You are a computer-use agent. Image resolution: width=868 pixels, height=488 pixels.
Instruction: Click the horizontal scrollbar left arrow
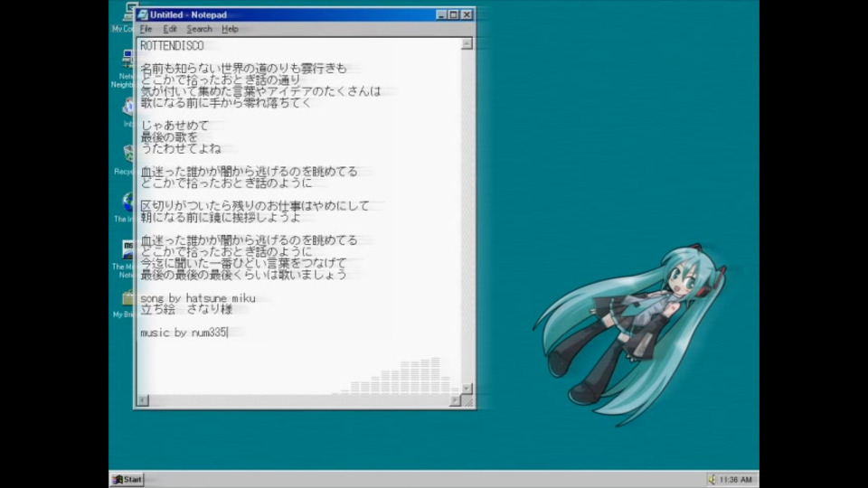click(x=143, y=400)
